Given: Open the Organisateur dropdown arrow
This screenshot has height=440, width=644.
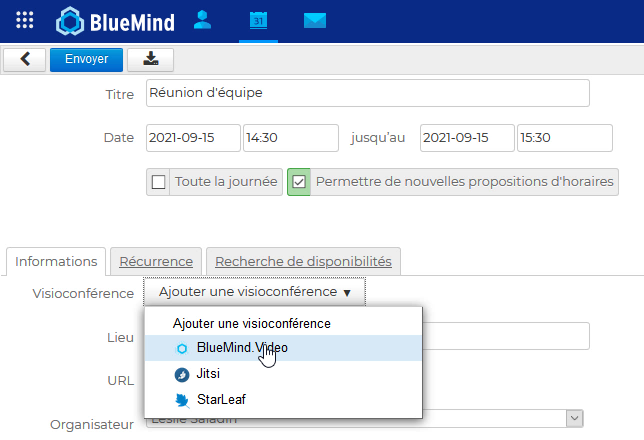Looking at the screenshot, I should coord(574,419).
